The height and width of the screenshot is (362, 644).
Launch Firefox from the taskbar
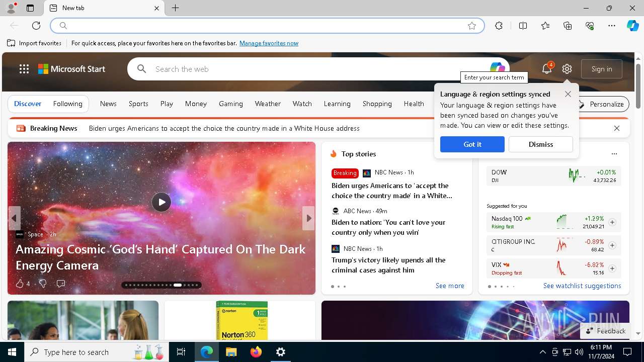click(256, 352)
